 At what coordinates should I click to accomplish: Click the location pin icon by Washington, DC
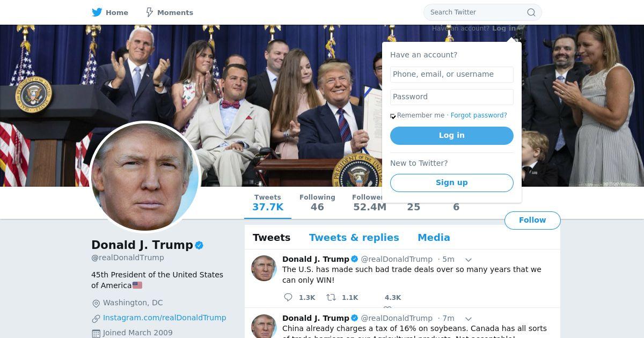pos(96,303)
